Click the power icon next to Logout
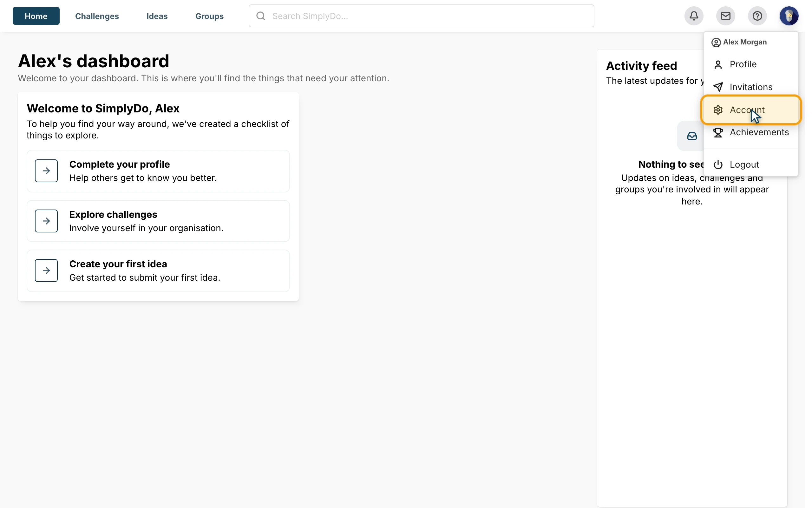This screenshot has height=508, width=812. pyautogui.click(x=718, y=165)
